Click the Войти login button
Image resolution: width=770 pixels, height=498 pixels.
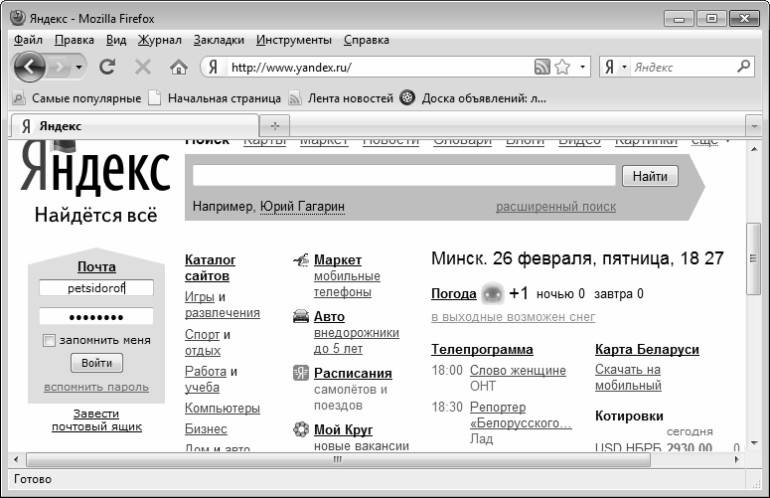pyautogui.click(x=96, y=362)
